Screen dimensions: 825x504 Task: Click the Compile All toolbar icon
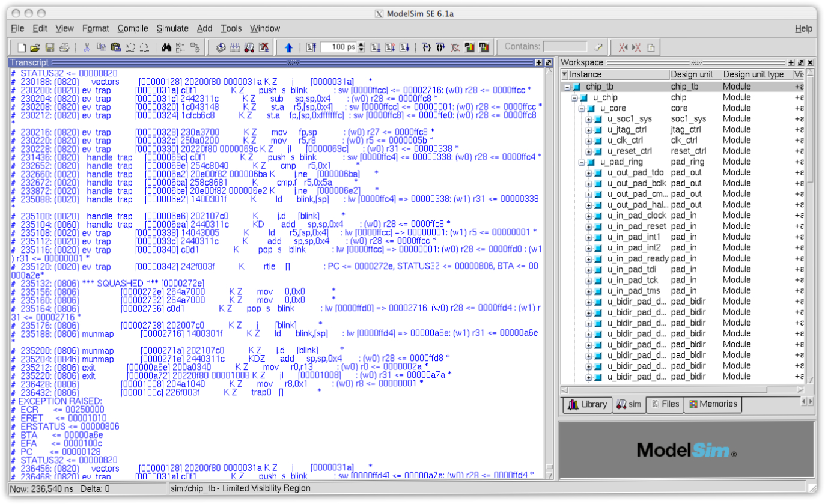(235, 47)
